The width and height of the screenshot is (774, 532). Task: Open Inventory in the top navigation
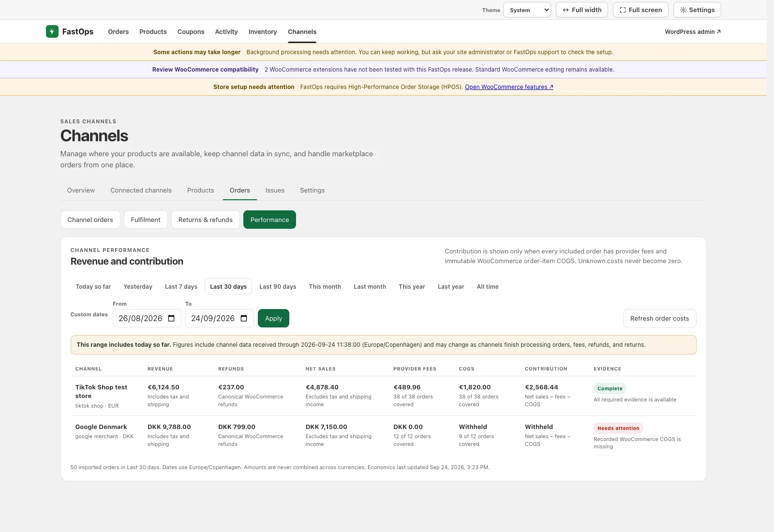(263, 32)
